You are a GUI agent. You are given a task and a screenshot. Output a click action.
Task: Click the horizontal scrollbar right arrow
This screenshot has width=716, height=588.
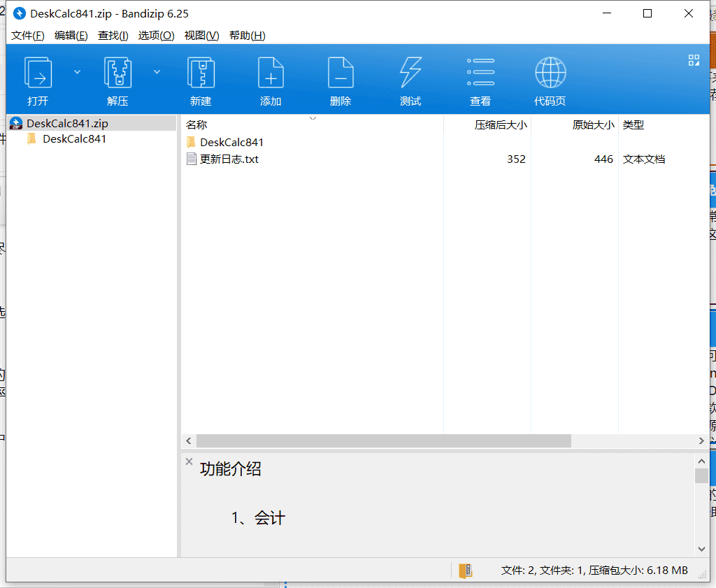click(701, 441)
